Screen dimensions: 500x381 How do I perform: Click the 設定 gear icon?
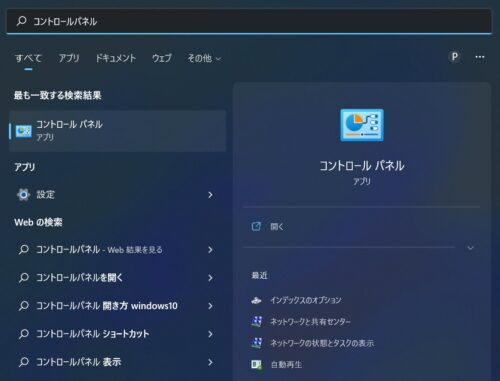(x=23, y=194)
